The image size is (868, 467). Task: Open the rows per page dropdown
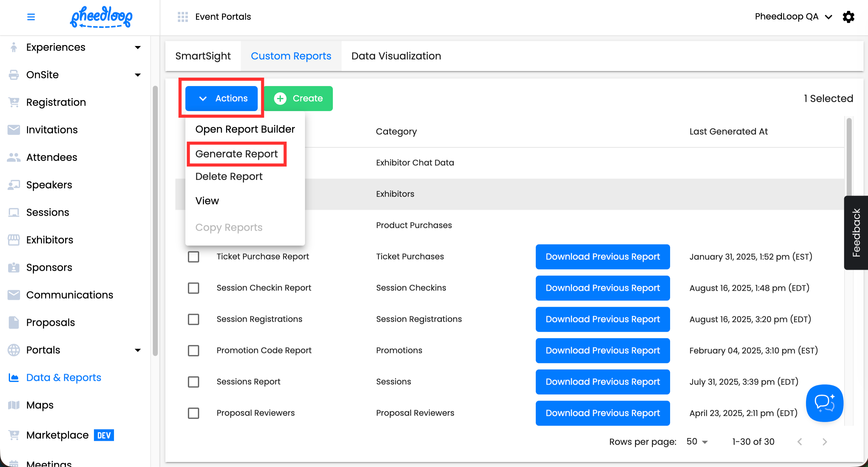(697, 442)
